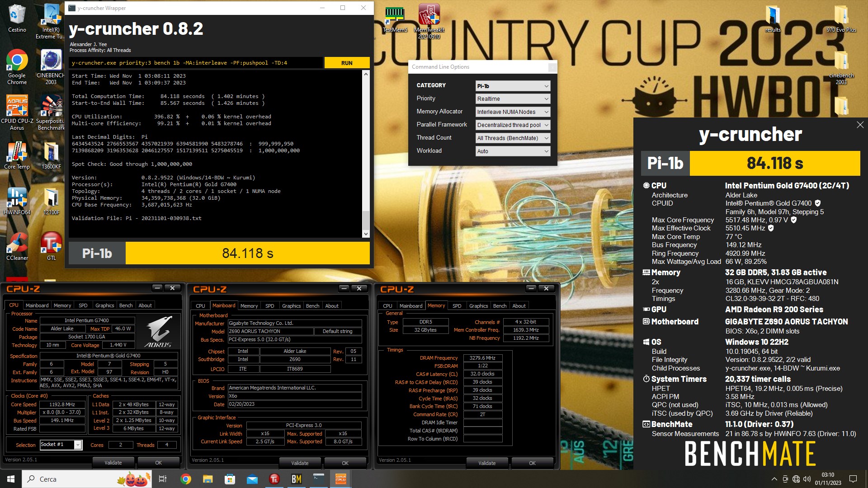Launch Core Temp desktop icon
This screenshot has height=488, width=868.
[17, 155]
